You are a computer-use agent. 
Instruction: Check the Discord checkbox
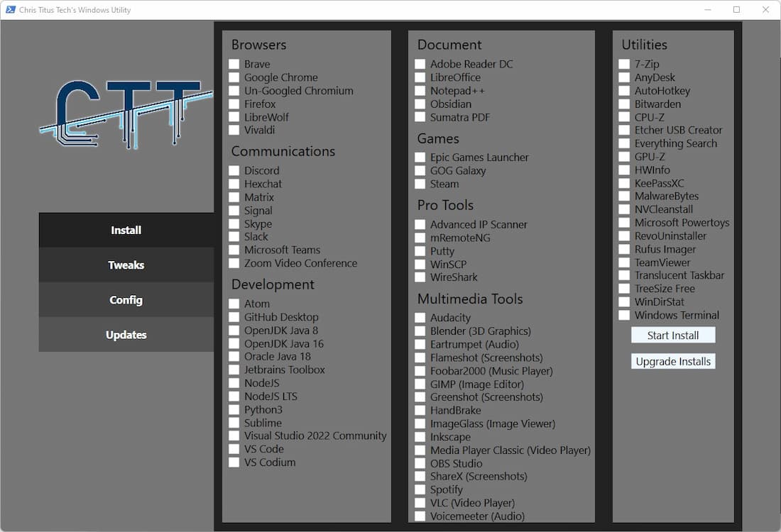click(x=234, y=170)
